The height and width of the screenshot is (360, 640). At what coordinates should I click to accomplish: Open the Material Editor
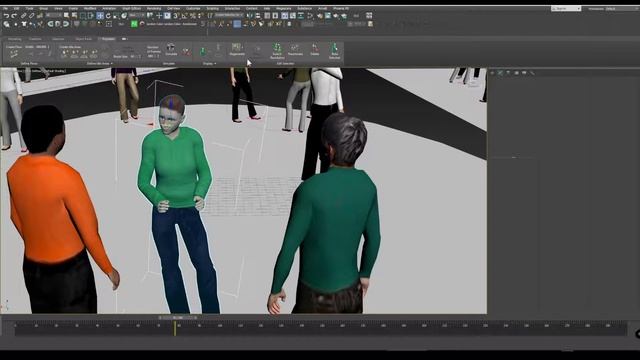pos(310,16)
